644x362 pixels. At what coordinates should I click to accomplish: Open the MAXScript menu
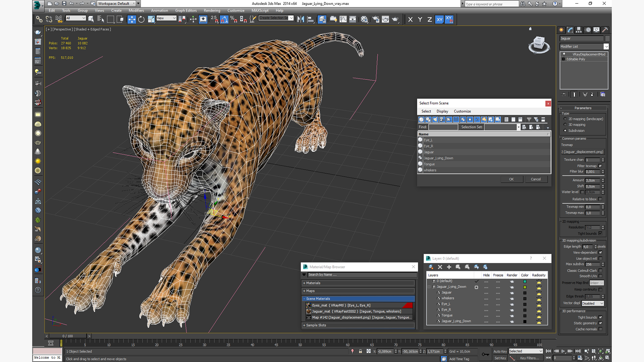pos(260,10)
